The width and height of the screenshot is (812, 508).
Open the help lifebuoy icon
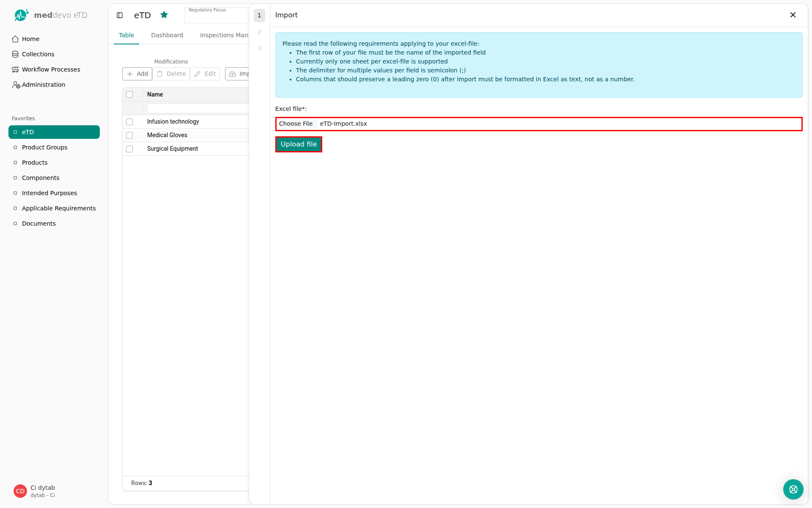tap(793, 489)
